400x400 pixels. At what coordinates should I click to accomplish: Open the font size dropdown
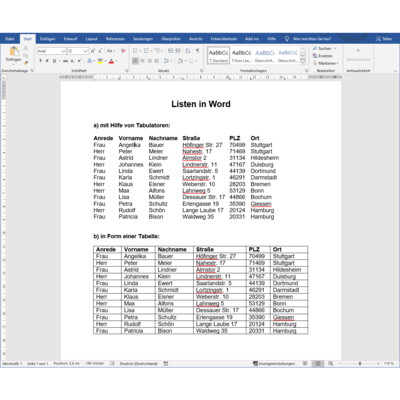(x=85, y=51)
